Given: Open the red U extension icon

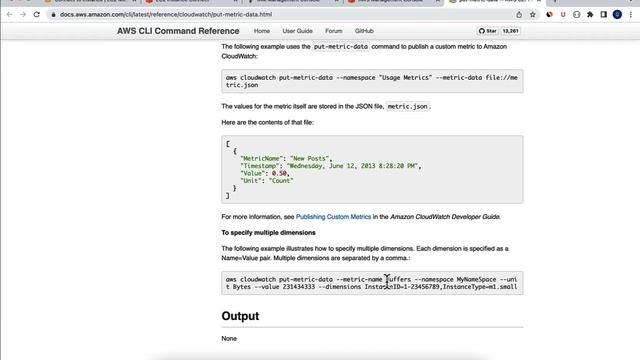Looking at the screenshot, I should tap(563, 15).
